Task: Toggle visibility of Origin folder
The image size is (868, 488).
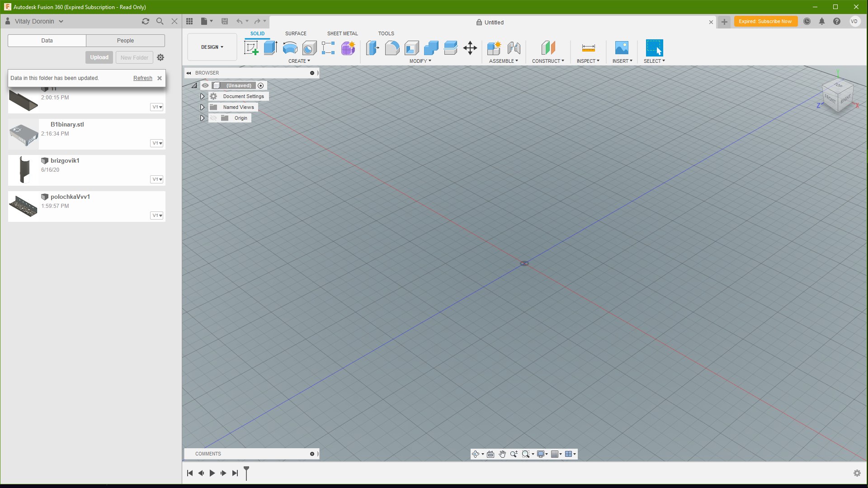Action: click(213, 118)
